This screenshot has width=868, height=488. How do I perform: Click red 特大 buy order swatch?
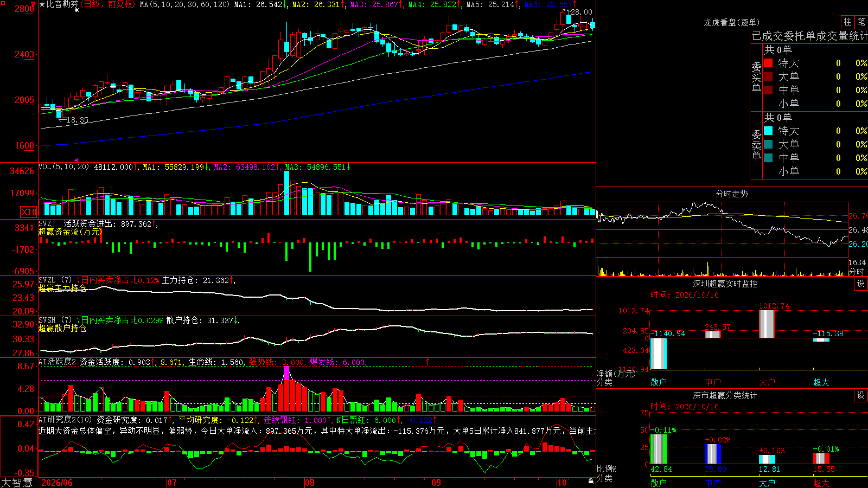tap(768, 63)
